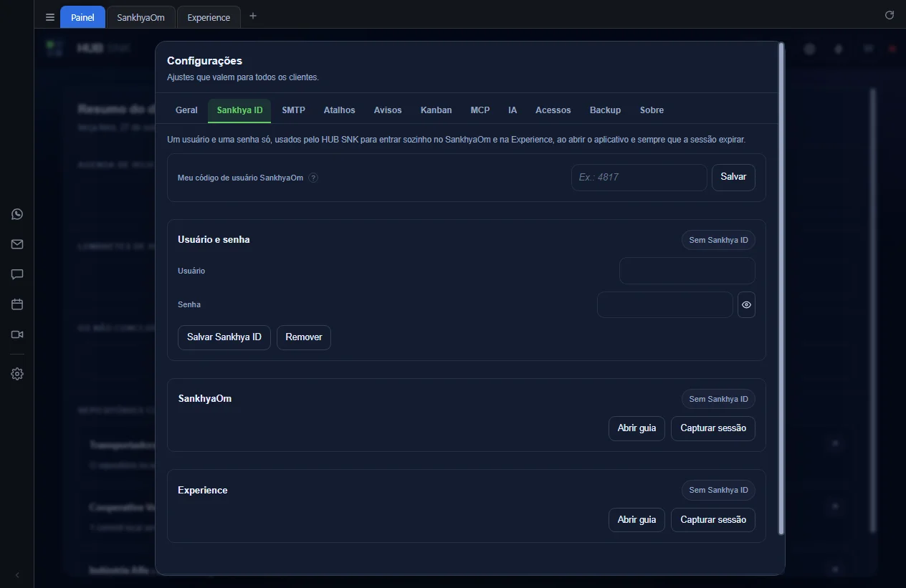Open the Geral settings tab
The image size is (906, 588).
pyautogui.click(x=186, y=110)
